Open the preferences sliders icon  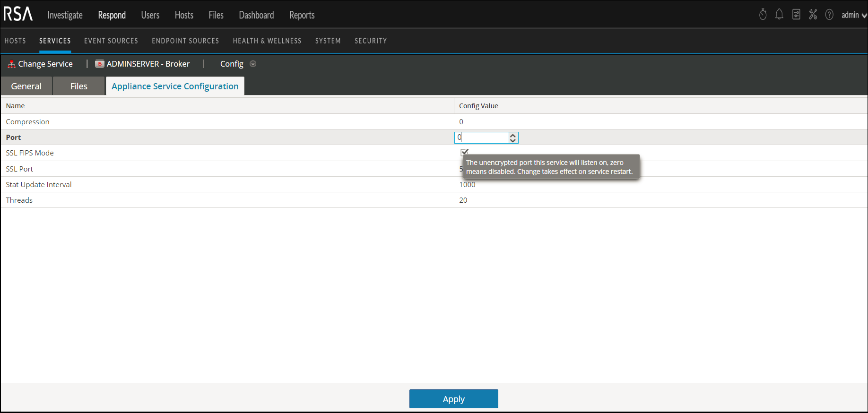(x=796, y=15)
